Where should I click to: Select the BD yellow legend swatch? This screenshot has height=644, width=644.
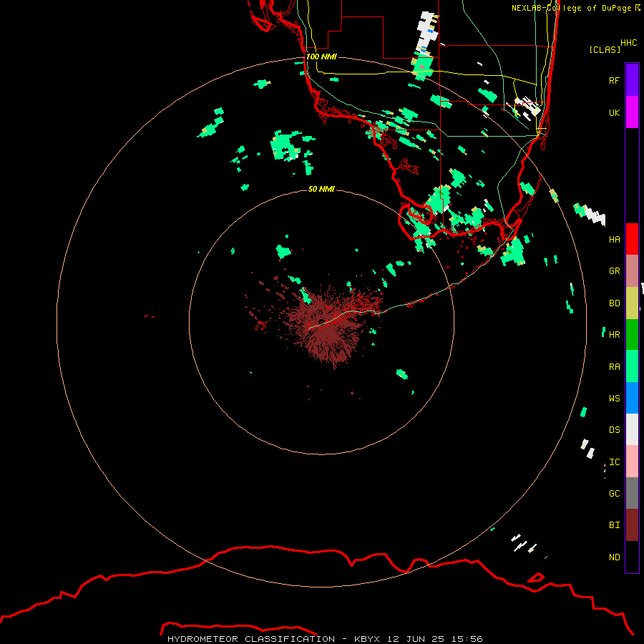coord(632,303)
